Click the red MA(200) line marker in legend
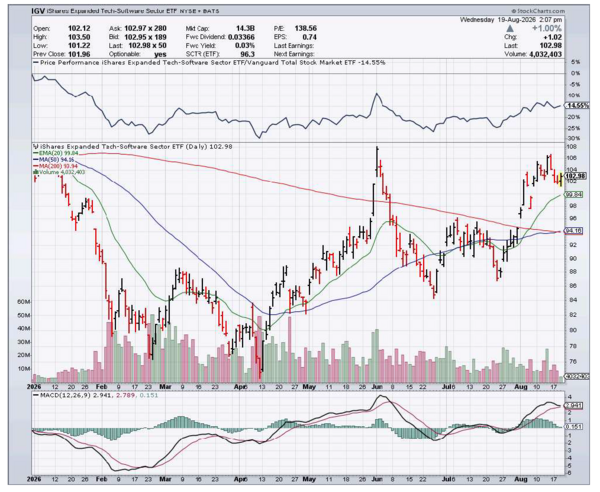Viewport: 600px width, 492px height. click(36, 166)
